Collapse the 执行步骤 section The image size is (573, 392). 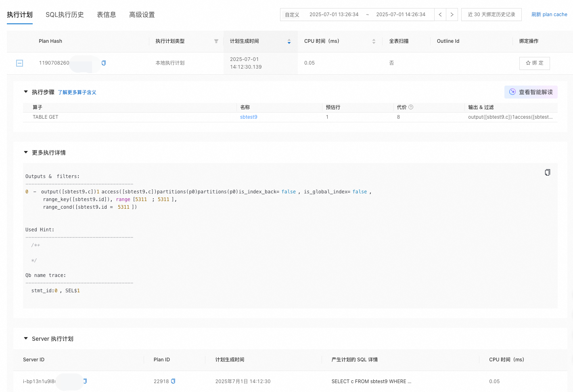pos(26,92)
